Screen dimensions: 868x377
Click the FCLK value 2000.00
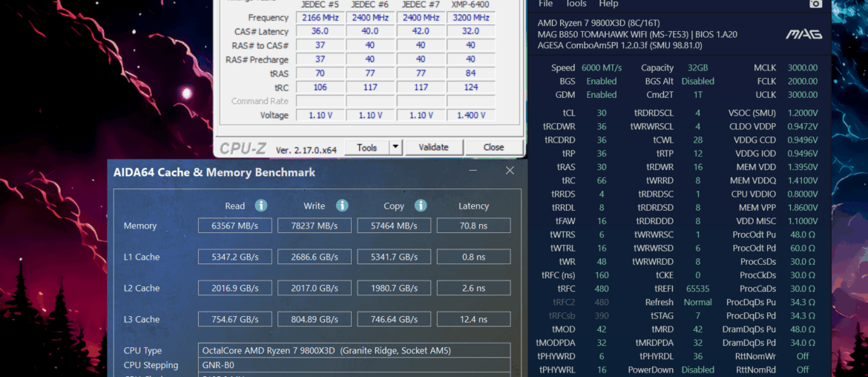[x=802, y=81]
